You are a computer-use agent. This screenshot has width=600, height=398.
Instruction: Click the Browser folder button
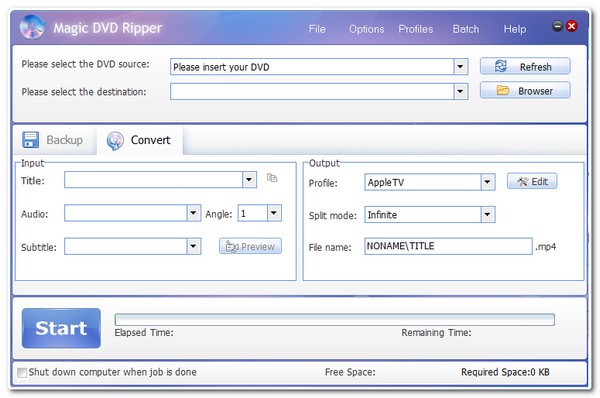[x=525, y=91]
